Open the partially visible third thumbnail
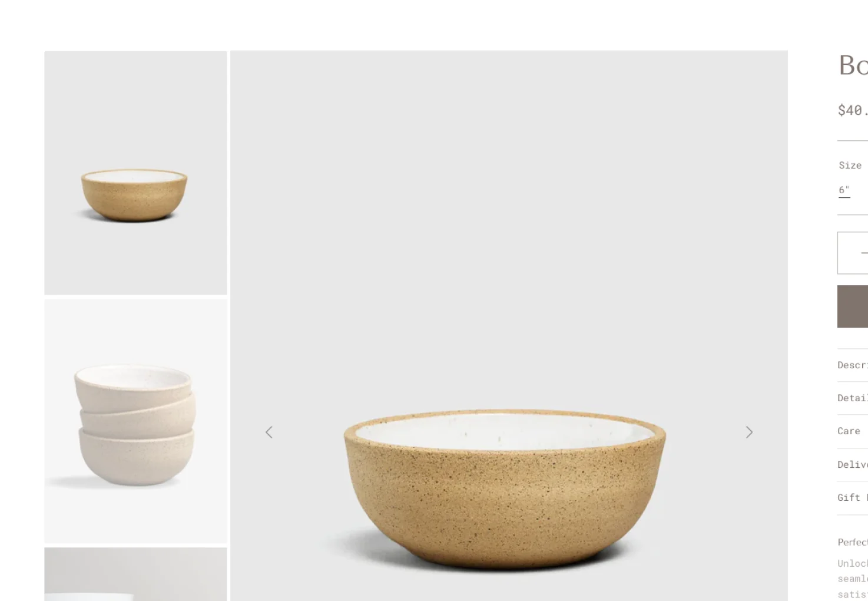 [x=135, y=574]
